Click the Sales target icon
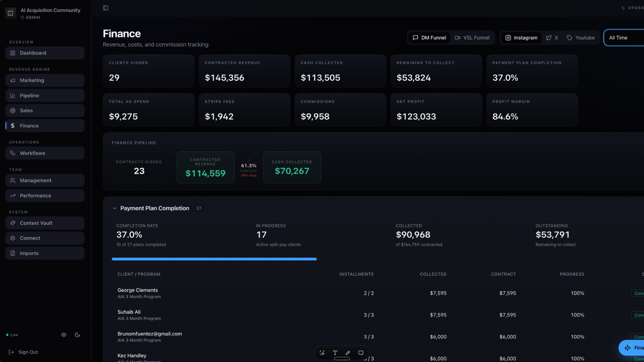The image size is (644, 362). coord(13,111)
